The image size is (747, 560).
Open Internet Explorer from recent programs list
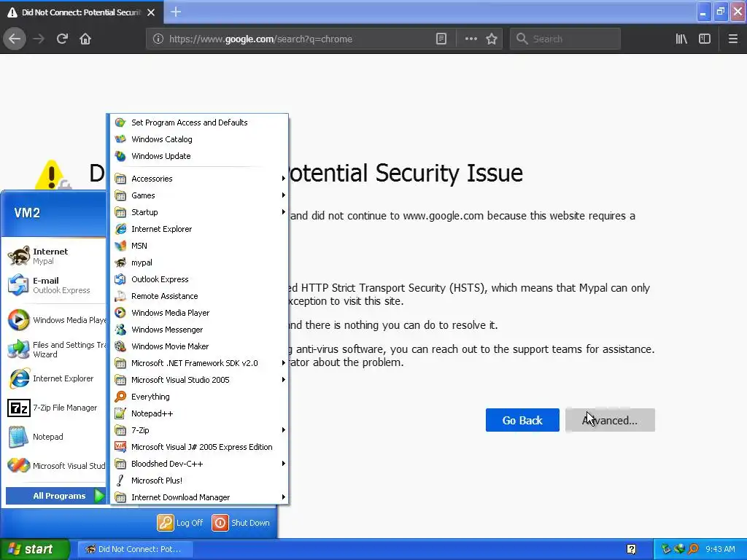[x=55, y=378]
